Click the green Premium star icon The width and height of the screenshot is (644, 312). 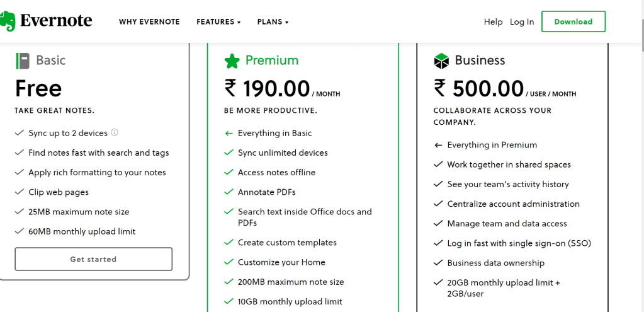coord(232,61)
